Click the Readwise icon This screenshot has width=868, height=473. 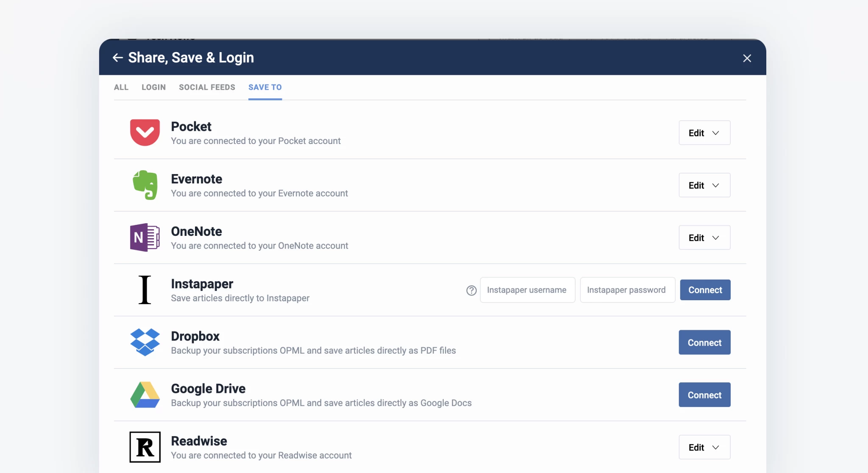[145, 447]
